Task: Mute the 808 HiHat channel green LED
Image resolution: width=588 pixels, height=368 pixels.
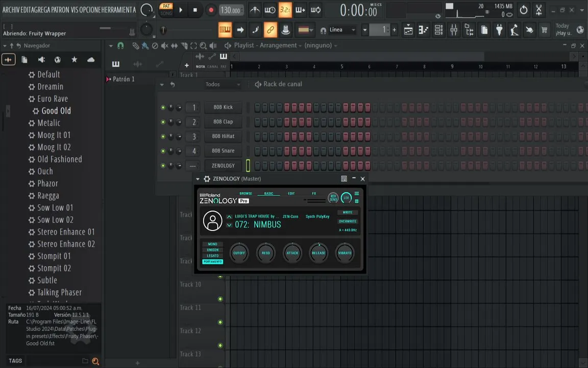Action: coord(163,136)
